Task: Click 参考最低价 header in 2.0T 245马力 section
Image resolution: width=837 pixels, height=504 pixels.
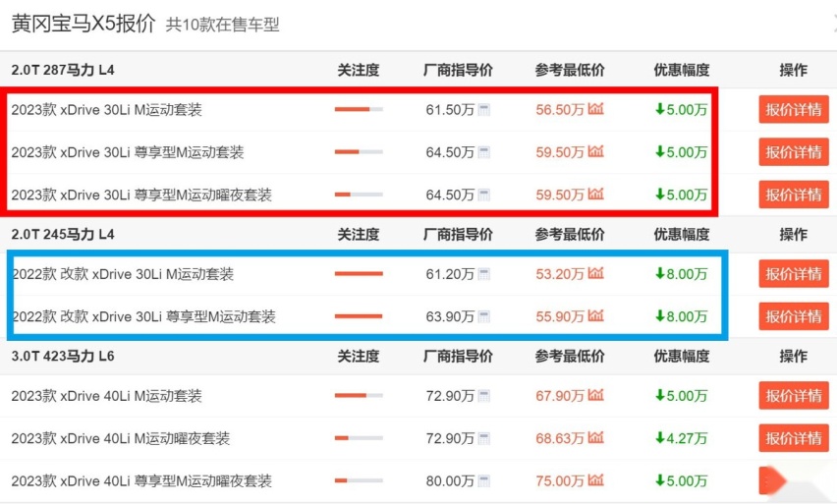Action: click(x=570, y=235)
